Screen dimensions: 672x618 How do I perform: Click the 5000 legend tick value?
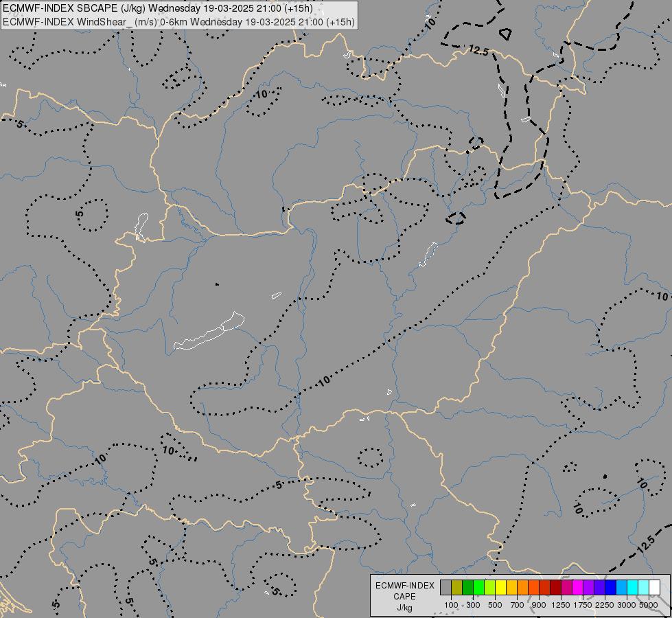649,605
